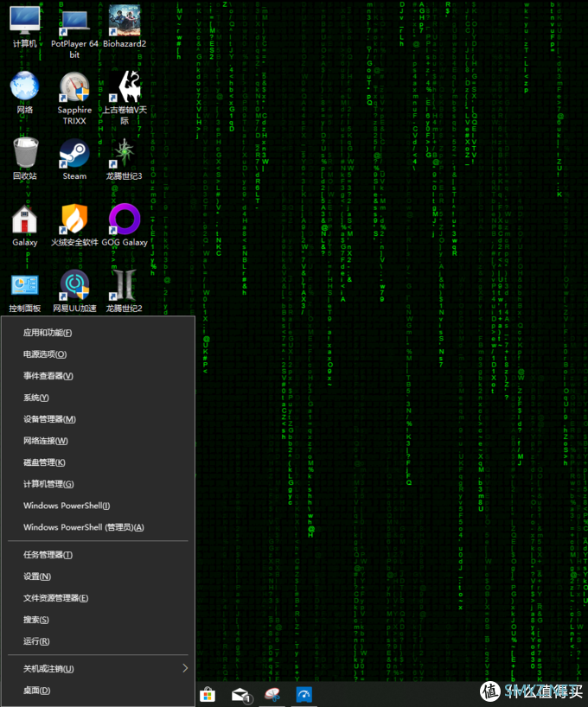Select the GOG Galaxy purple ring icon
This screenshot has width=588, height=707.
pos(125,220)
